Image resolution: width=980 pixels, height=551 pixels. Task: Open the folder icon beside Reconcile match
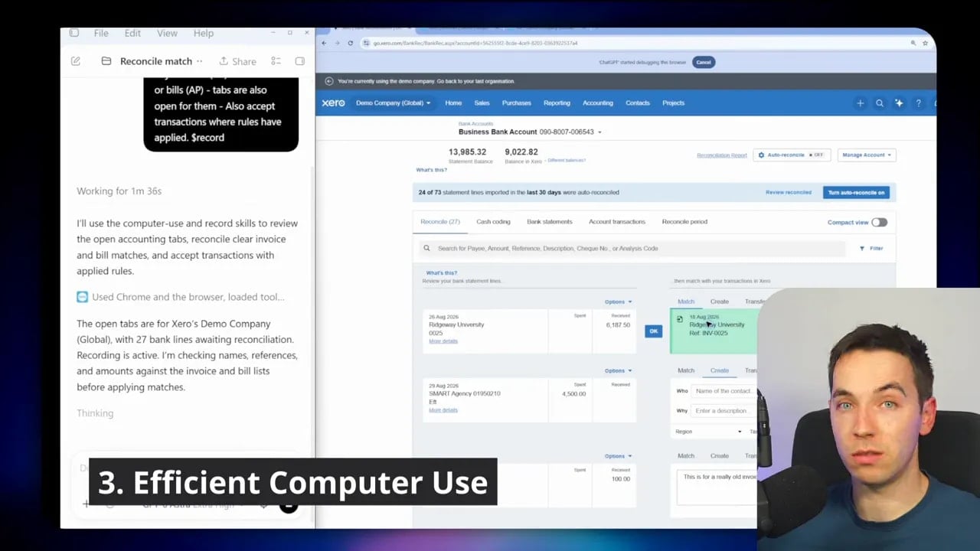click(106, 61)
